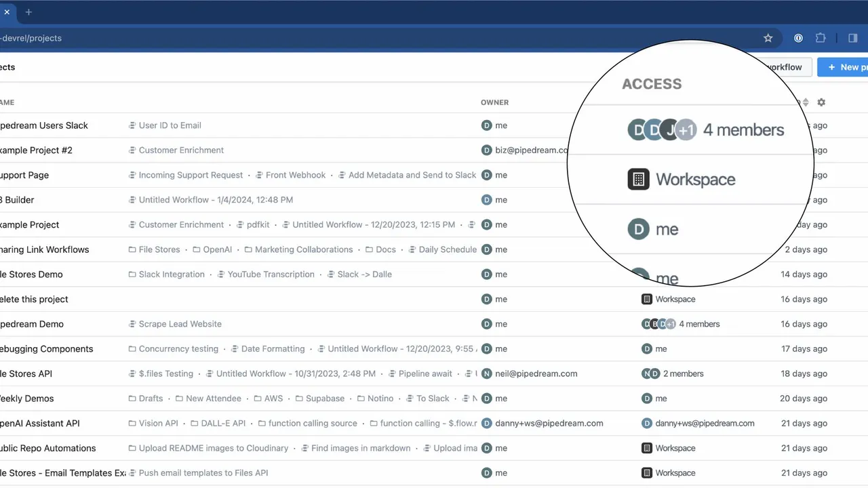Screen dimensions: 868x488
Task: Open the OpenAI Assistant API project
Action: tap(40, 424)
